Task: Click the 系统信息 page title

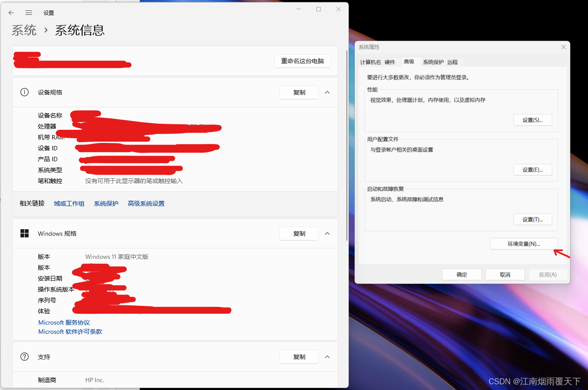Action: click(x=80, y=30)
